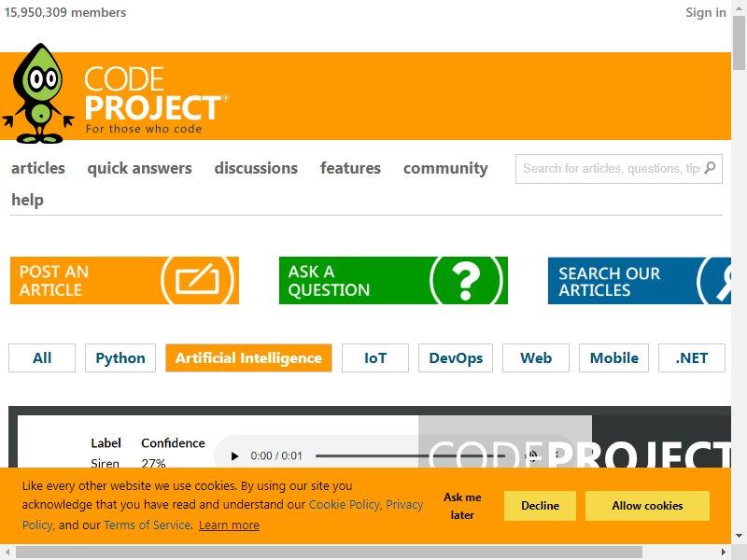Open the help menu
This screenshot has height=560, width=747.
tap(27, 200)
